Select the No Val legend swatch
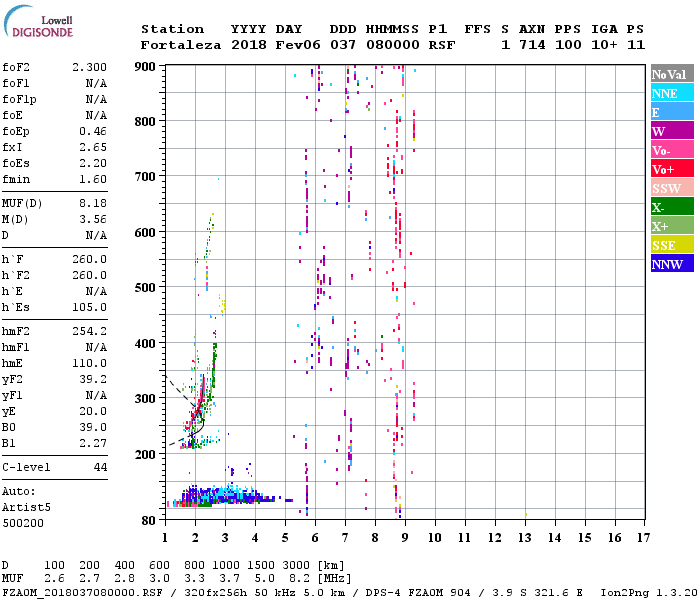The height and width of the screenshot is (600, 700). (672, 74)
